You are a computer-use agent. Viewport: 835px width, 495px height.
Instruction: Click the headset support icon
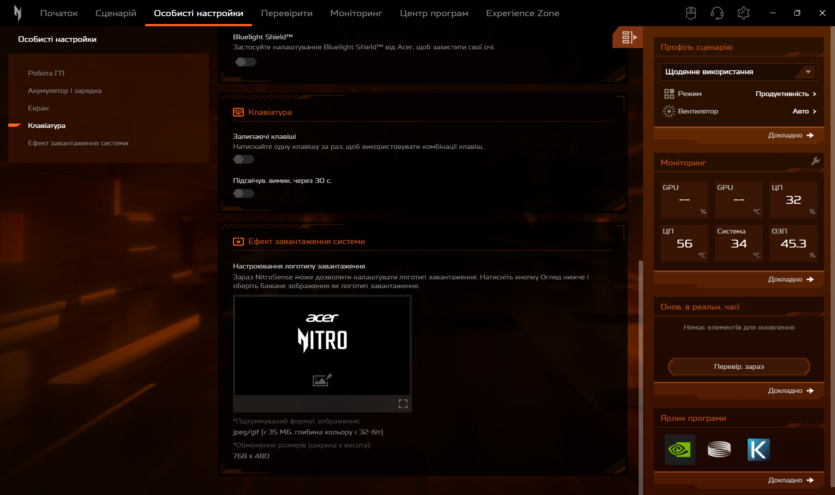(717, 13)
